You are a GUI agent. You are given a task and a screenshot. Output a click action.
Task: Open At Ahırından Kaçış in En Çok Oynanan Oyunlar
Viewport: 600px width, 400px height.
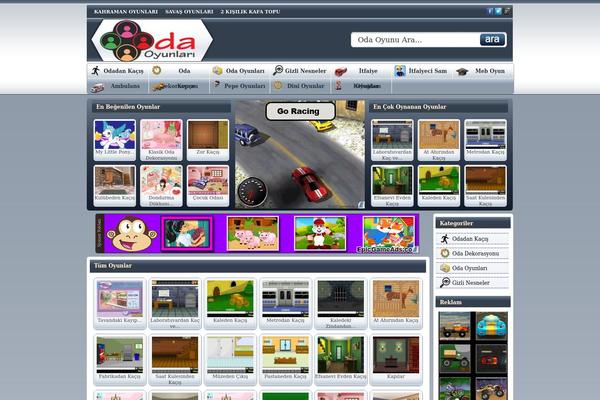(439, 135)
